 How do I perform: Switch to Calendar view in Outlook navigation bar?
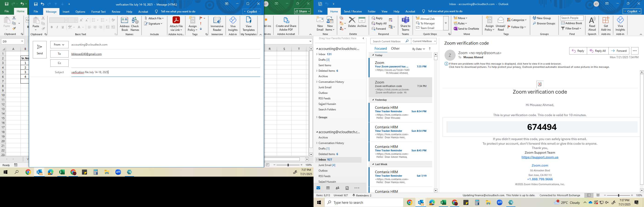point(328,188)
